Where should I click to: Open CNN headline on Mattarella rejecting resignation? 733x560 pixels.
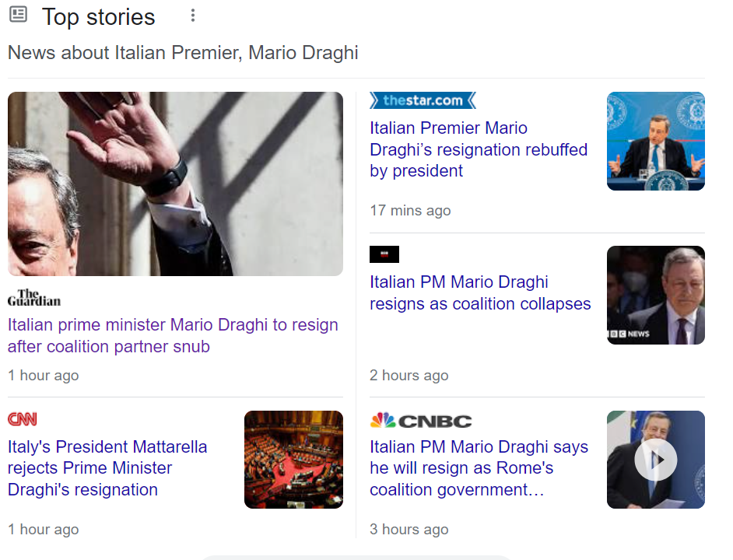coord(107,468)
